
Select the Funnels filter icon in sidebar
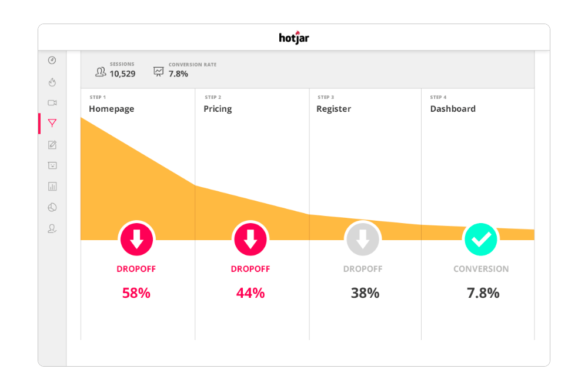coord(52,123)
